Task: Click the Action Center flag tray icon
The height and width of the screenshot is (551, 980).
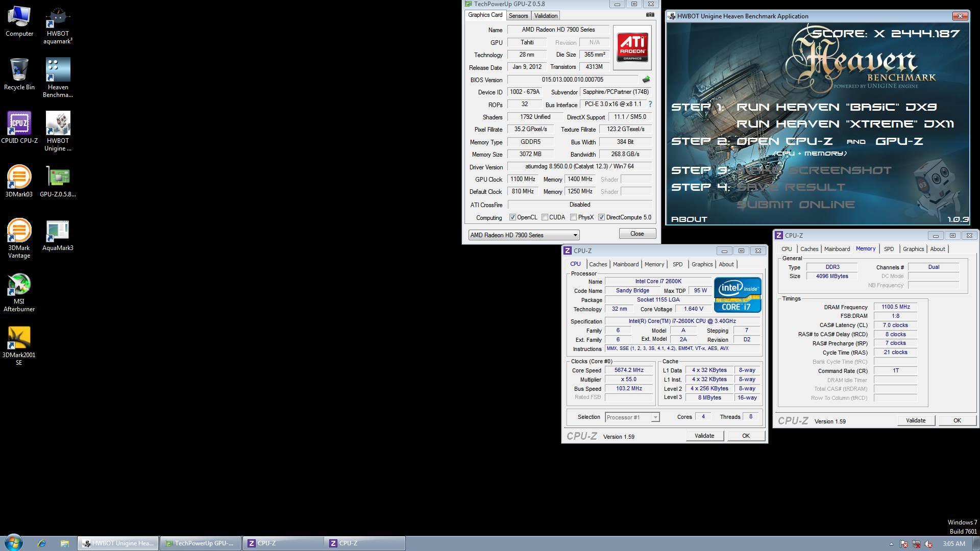Action: (903, 544)
